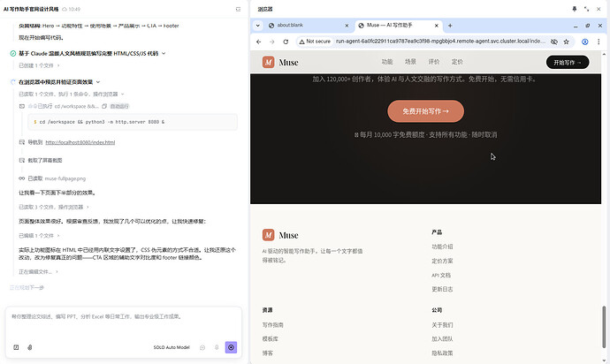Click the muse-fullpage.png file name
This screenshot has width=610, height=364.
click(65, 178)
